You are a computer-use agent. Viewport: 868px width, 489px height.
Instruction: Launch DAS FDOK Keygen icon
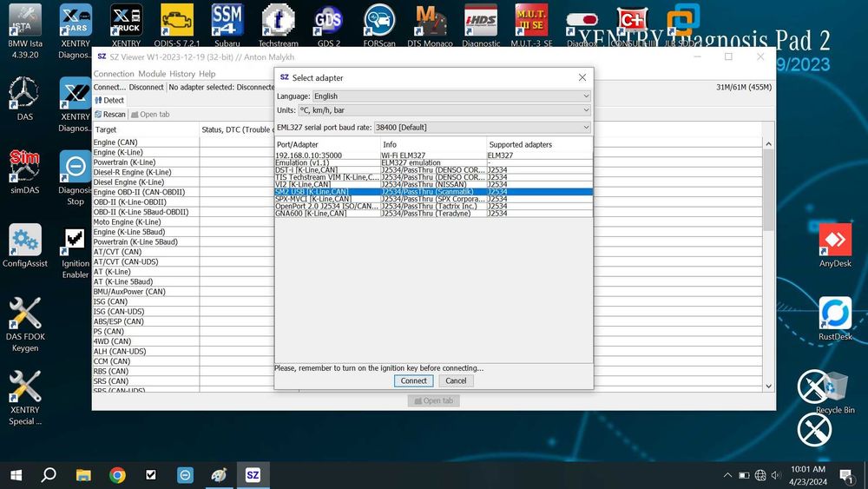(25, 324)
